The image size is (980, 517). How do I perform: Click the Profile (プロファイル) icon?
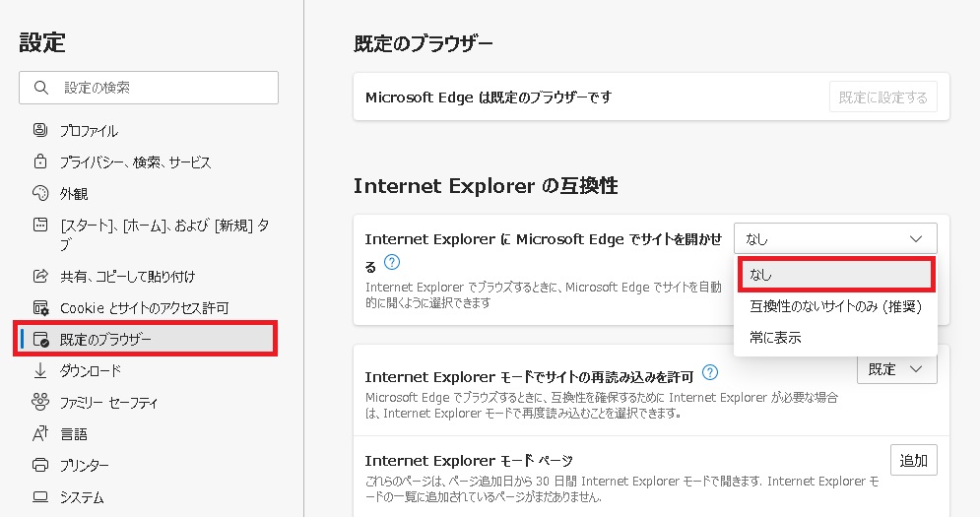coord(40,130)
